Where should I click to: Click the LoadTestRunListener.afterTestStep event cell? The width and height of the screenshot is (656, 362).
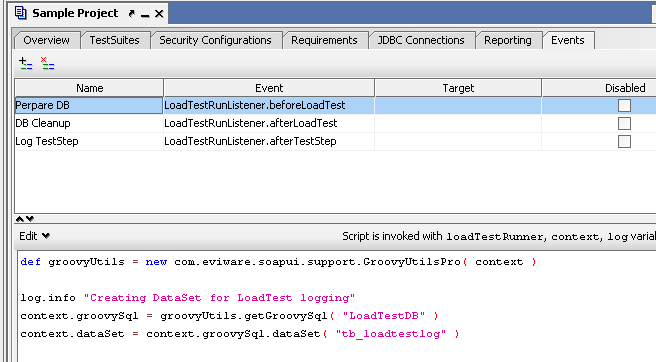tap(269, 141)
